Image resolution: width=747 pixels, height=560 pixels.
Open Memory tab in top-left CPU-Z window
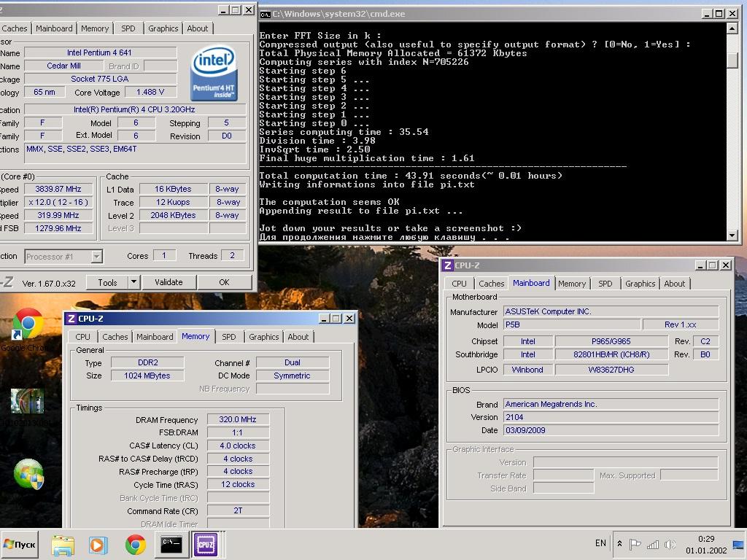click(95, 28)
